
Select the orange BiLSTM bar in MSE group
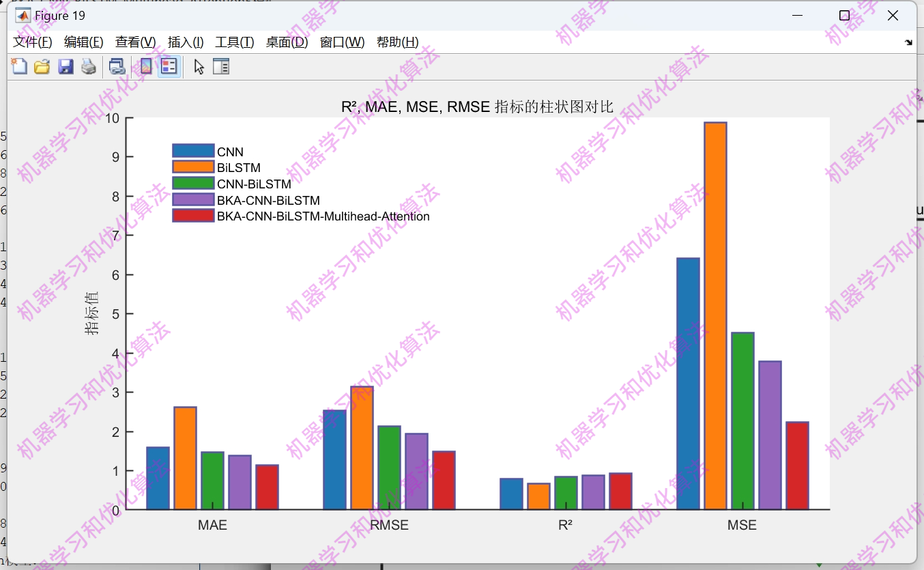click(715, 316)
